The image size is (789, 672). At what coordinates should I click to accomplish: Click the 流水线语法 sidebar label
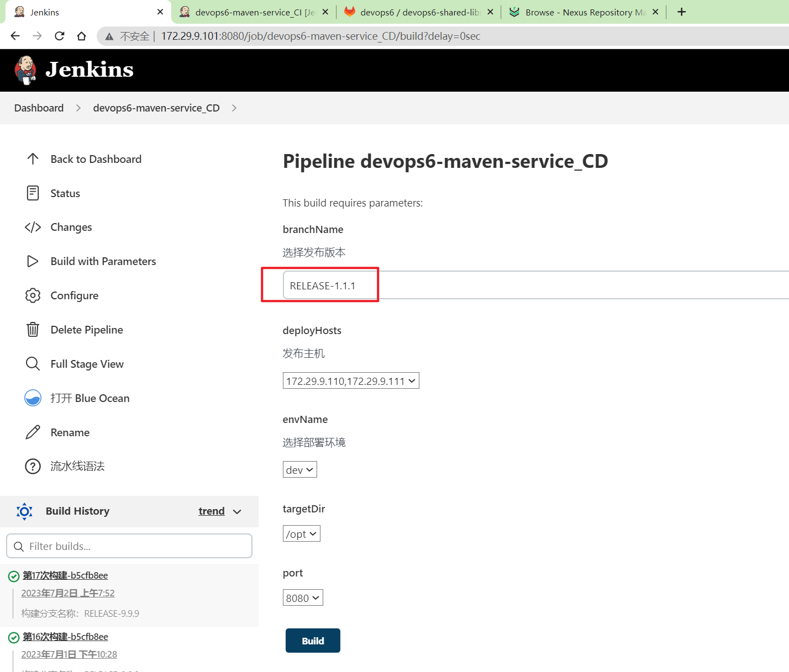pos(77,466)
